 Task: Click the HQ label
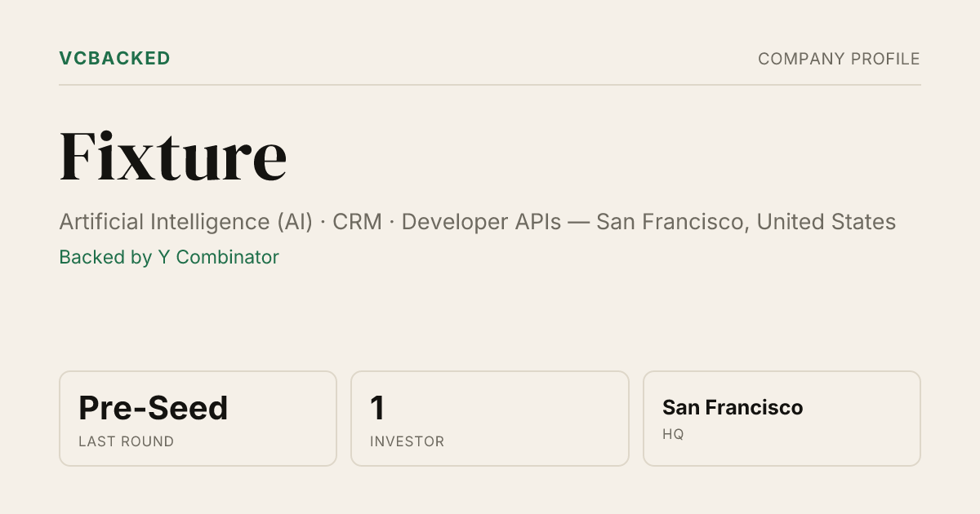tap(673, 434)
